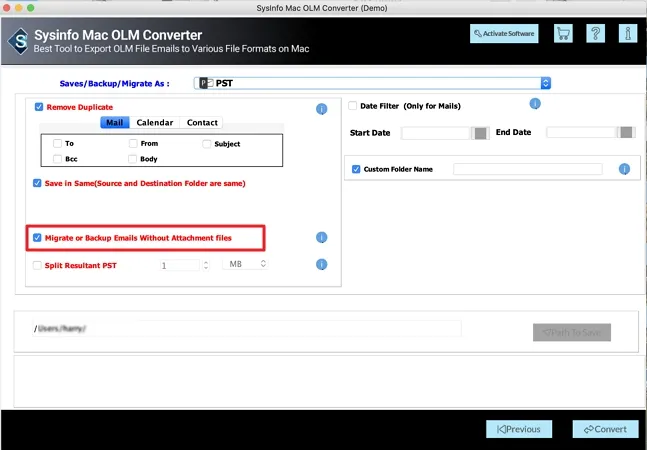Click the Convert button
Viewport: 647px width, 450px height.
pyautogui.click(x=605, y=429)
